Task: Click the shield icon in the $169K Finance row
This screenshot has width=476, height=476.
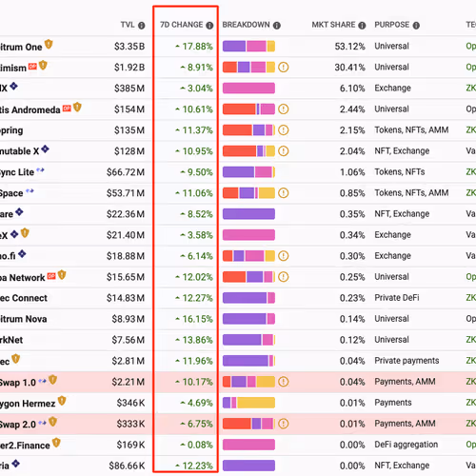Action: 56,443
